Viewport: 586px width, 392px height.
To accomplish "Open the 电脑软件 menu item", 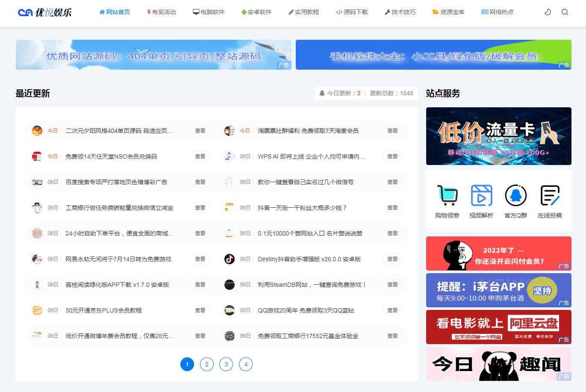I will (x=209, y=12).
